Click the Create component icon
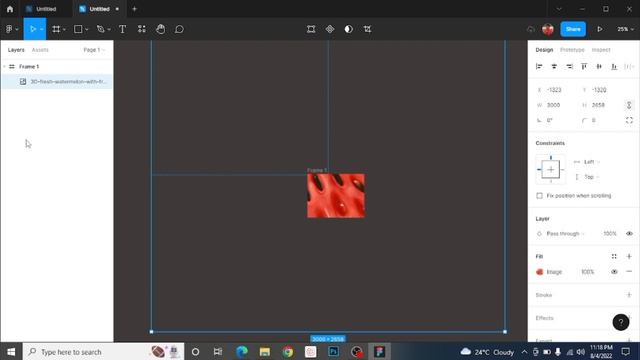Image resolution: width=640 pixels, height=360 pixels. [330, 29]
